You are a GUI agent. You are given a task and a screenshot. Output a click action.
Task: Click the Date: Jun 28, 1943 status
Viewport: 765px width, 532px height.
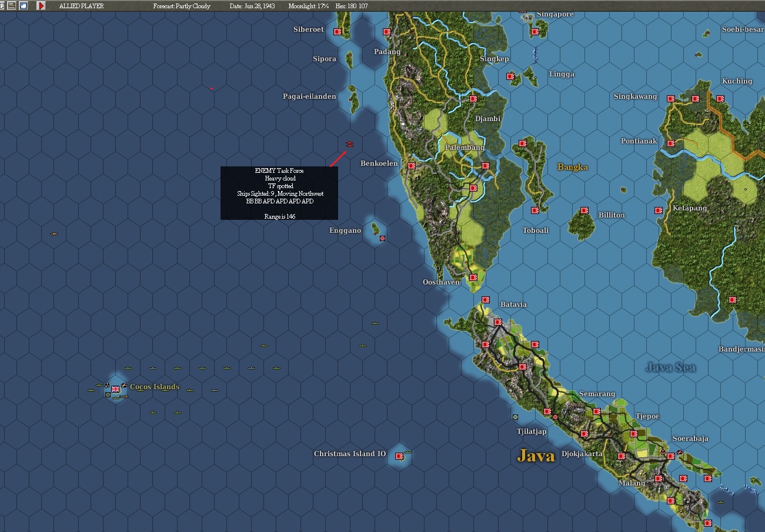coord(252,6)
